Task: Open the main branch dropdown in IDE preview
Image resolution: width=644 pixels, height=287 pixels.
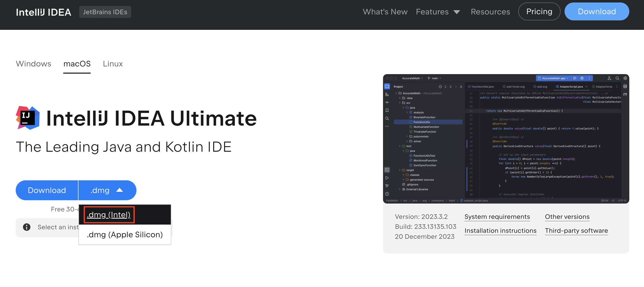Action: pos(434,78)
